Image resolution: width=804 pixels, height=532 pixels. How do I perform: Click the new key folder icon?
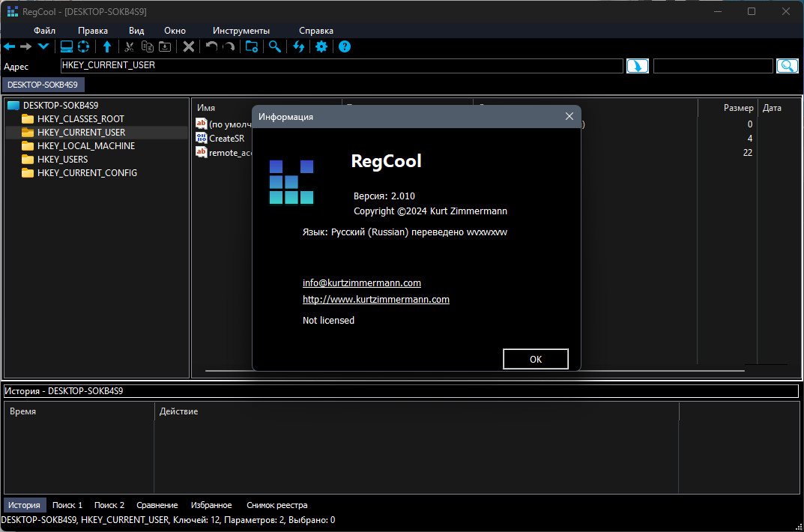[x=252, y=46]
